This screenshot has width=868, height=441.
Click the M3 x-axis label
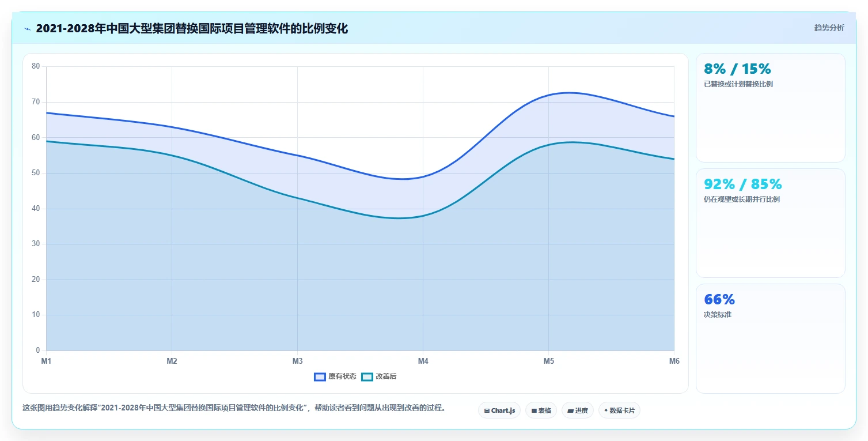pyautogui.click(x=297, y=361)
